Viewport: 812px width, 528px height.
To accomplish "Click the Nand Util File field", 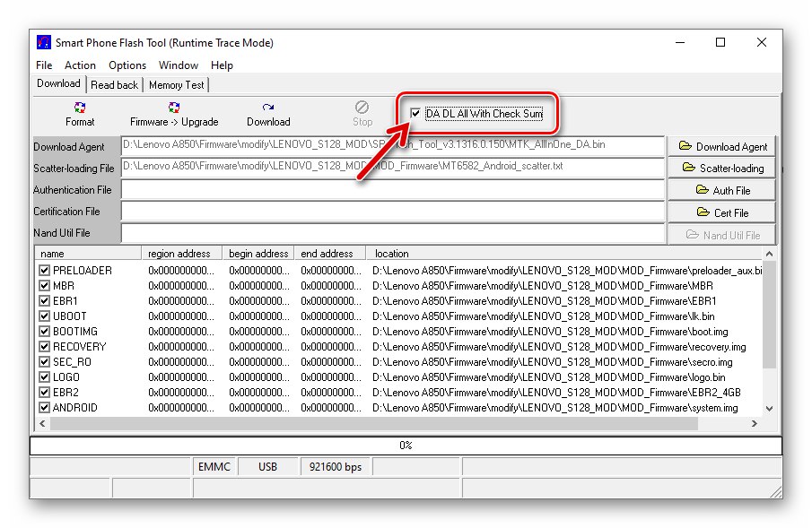I will coord(393,233).
